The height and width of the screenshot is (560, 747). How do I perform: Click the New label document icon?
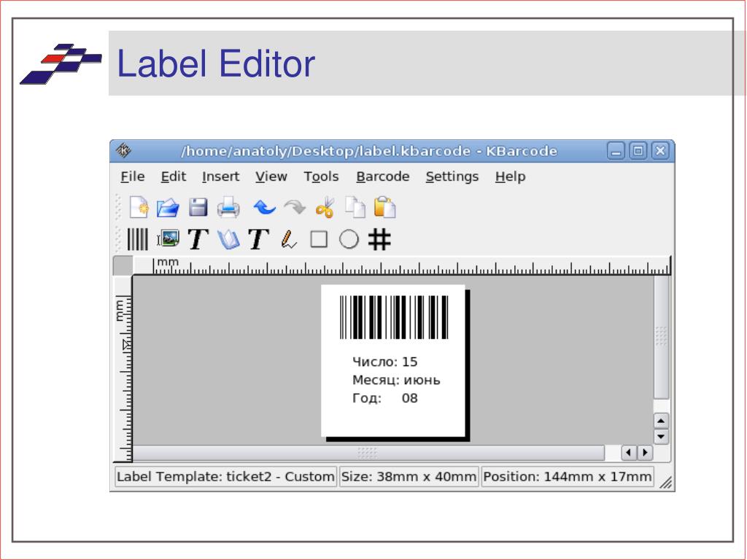click(x=139, y=208)
